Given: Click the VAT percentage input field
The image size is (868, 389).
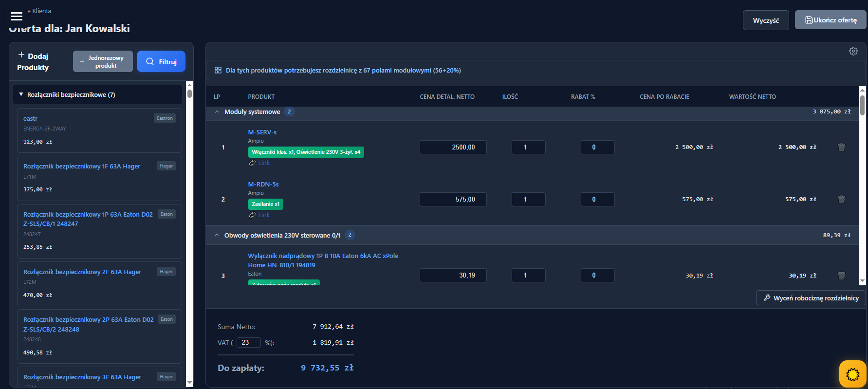Looking at the screenshot, I should click(x=248, y=343).
